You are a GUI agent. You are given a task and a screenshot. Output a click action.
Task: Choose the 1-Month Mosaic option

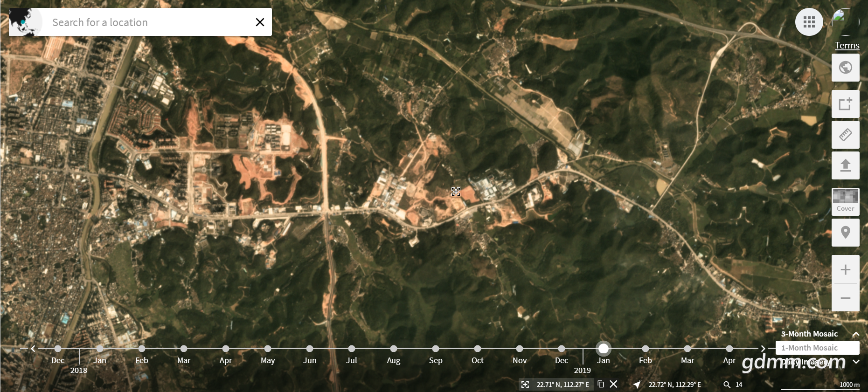pos(809,348)
